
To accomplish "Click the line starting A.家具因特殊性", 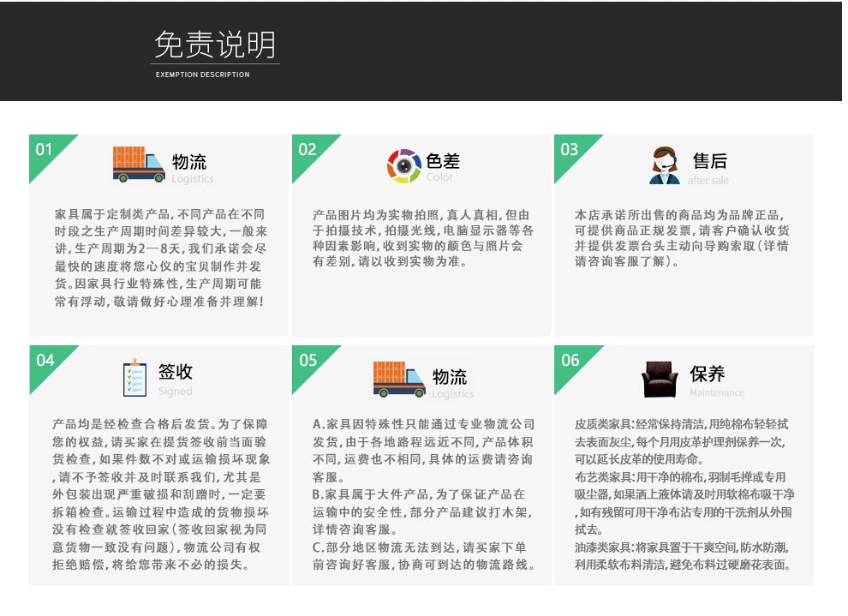I will point(423,424).
